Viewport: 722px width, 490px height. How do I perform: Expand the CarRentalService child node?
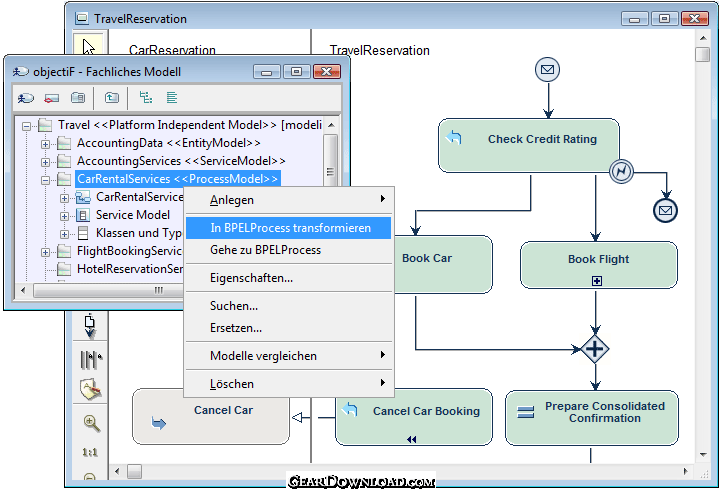[64, 198]
